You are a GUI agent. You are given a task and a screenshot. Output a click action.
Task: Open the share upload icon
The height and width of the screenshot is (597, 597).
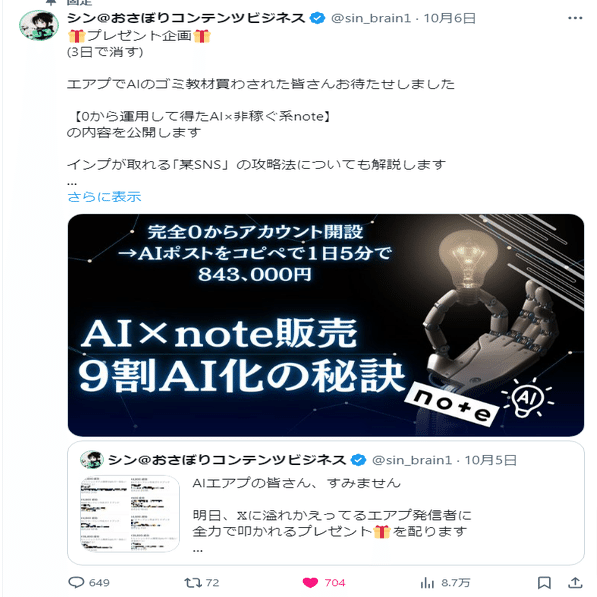(575, 582)
